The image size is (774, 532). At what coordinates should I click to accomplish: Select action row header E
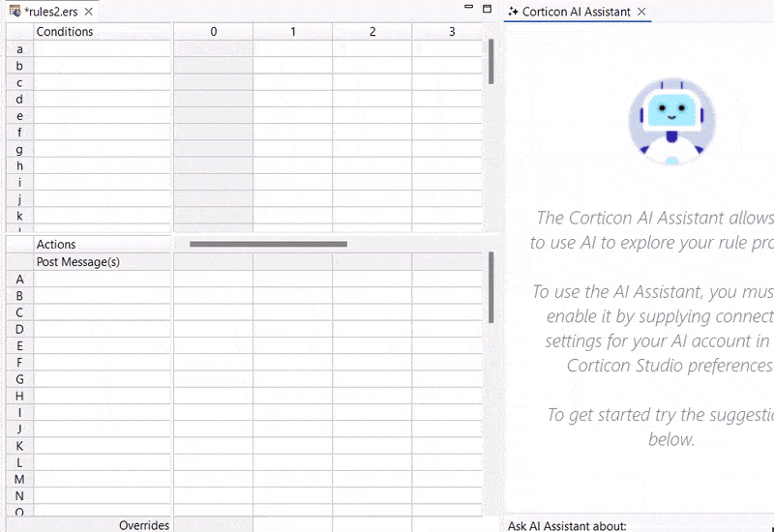pos(19,345)
